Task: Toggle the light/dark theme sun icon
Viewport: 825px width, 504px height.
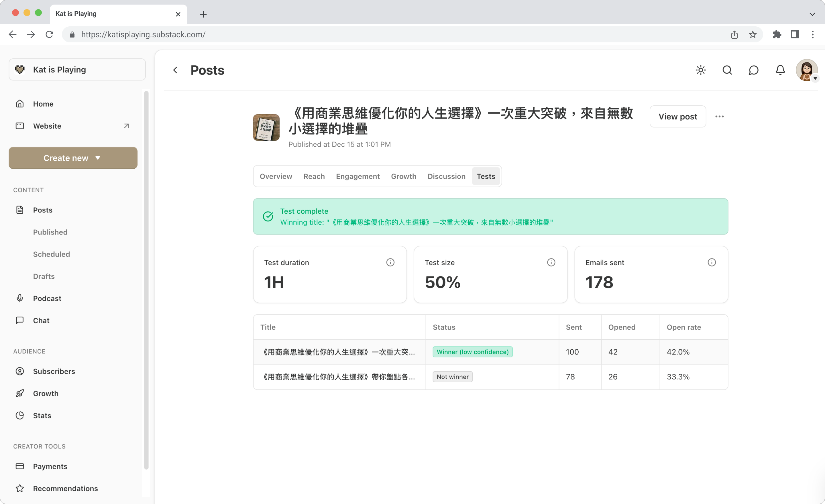Action: pos(700,70)
